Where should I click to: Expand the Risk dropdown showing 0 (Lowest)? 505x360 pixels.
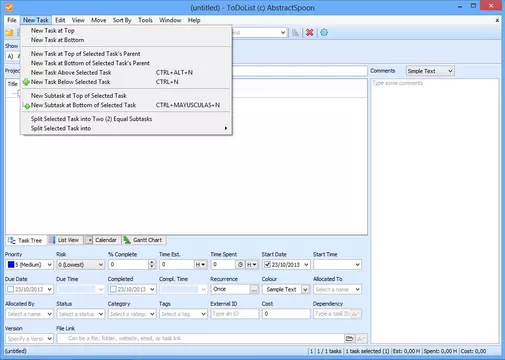[x=81, y=265]
